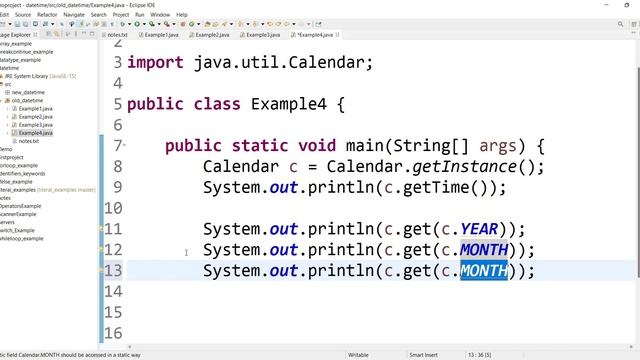The image size is (640, 360).
Task: Click the Writable status bar entry
Action: [358, 355]
